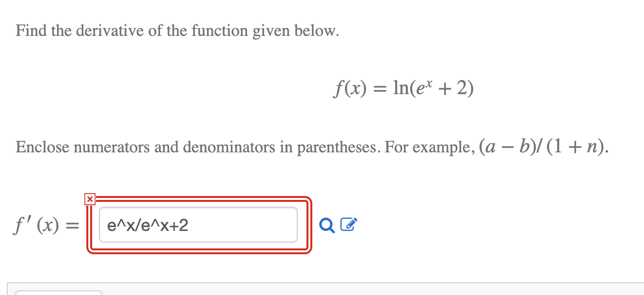
Task: Select the formula f(x) = ln(e^x + 2)
Action: click(402, 88)
